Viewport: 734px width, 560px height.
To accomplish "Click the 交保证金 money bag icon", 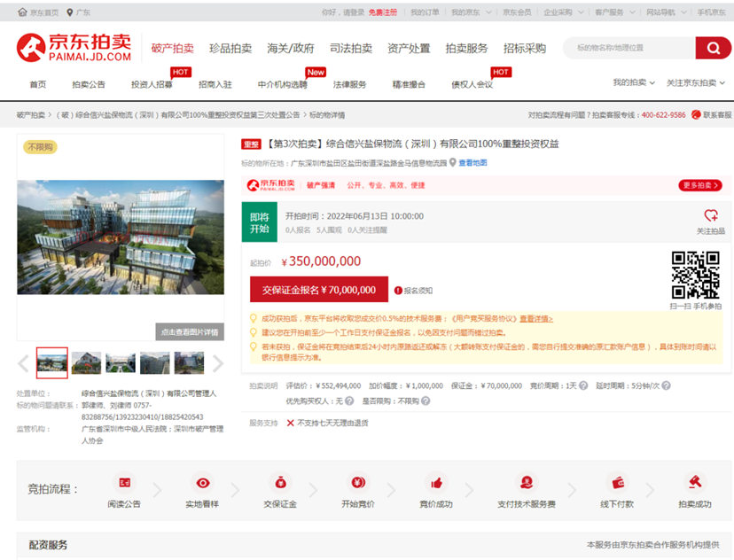I will (x=280, y=482).
